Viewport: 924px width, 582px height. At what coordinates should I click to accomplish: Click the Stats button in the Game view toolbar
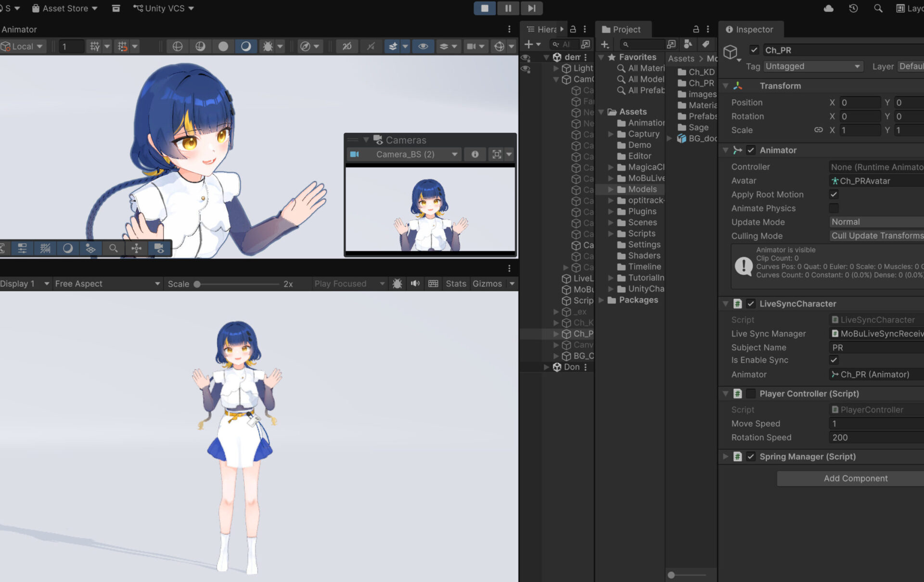pyautogui.click(x=456, y=283)
